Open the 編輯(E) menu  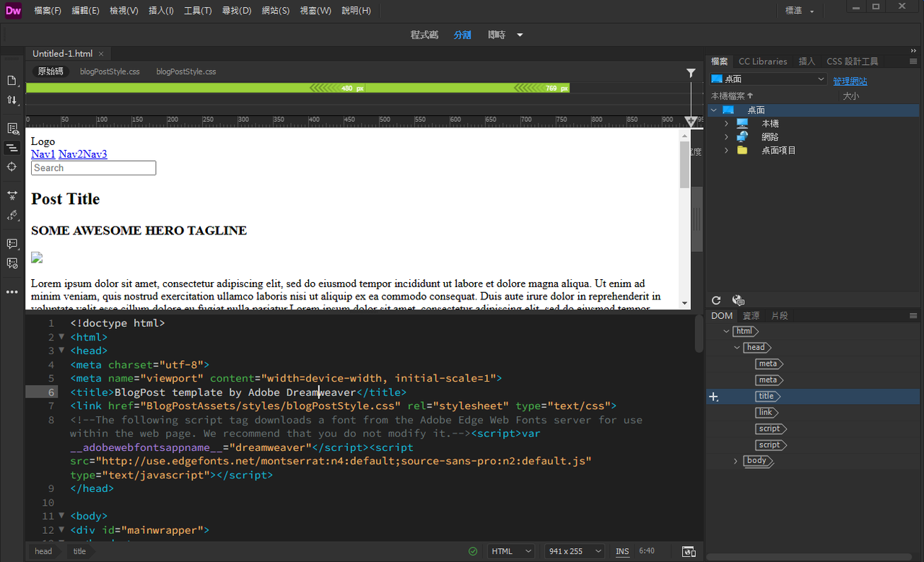(86, 11)
